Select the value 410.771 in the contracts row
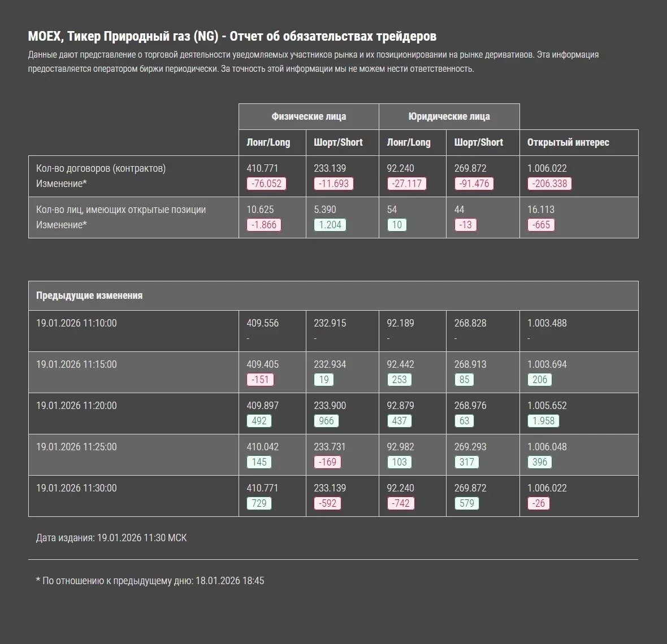The width and height of the screenshot is (667, 644). tap(262, 168)
